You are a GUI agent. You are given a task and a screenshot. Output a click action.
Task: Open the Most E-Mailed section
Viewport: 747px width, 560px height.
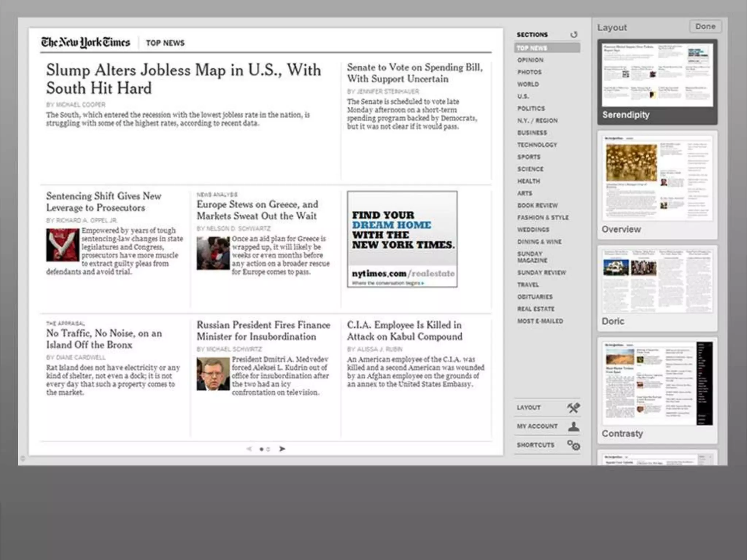pyautogui.click(x=540, y=321)
